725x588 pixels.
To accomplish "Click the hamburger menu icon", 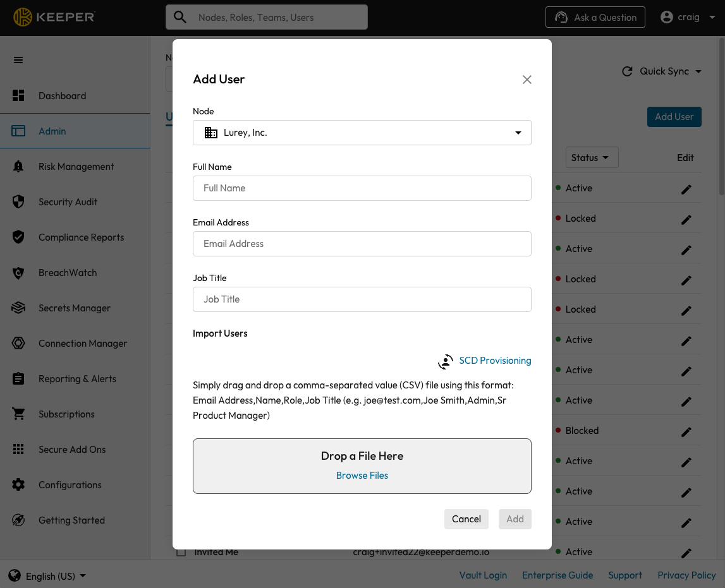I will 18,60.
